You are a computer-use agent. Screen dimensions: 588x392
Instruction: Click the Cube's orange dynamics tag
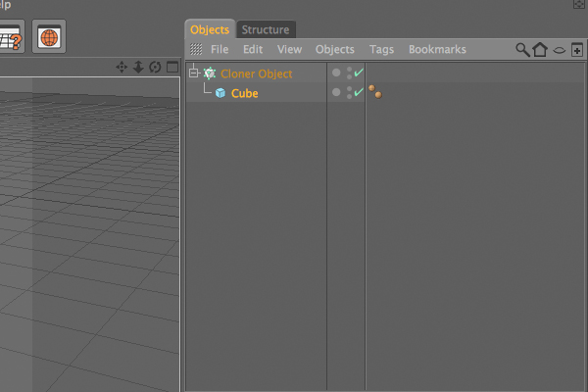(x=375, y=92)
